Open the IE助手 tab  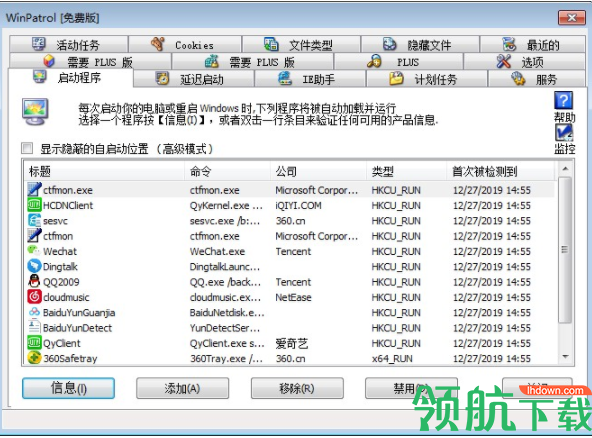click(310, 79)
